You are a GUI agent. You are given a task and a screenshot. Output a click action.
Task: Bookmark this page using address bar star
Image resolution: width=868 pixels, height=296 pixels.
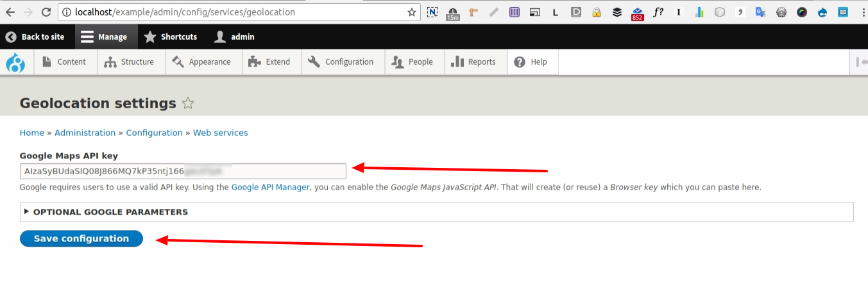tap(412, 12)
